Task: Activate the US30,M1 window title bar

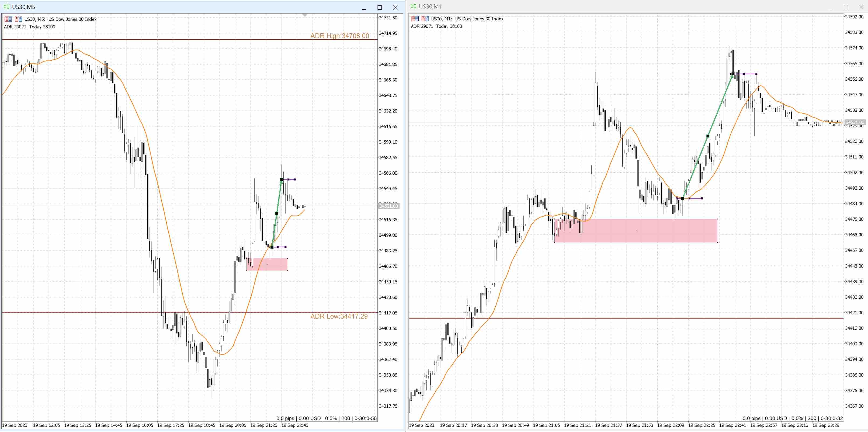Action: [606, 6]
